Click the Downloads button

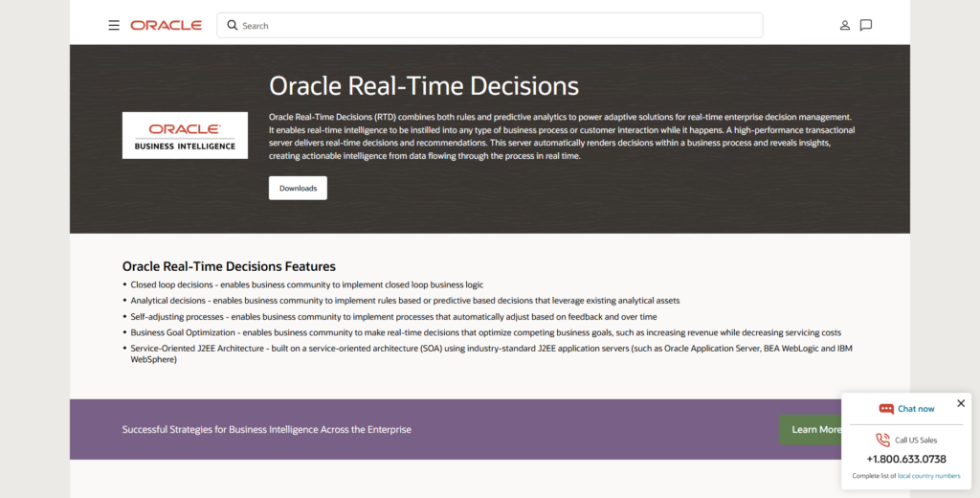click(x=299, y=189)
